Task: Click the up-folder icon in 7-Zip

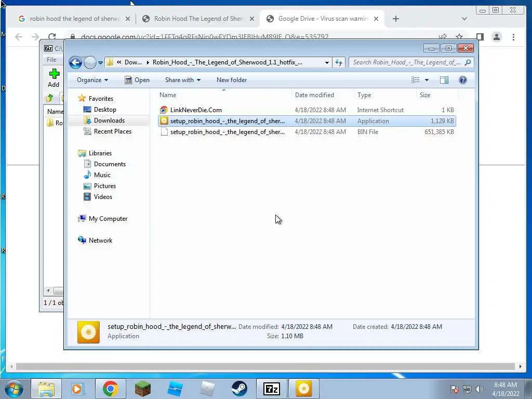Action: [49, 98]
